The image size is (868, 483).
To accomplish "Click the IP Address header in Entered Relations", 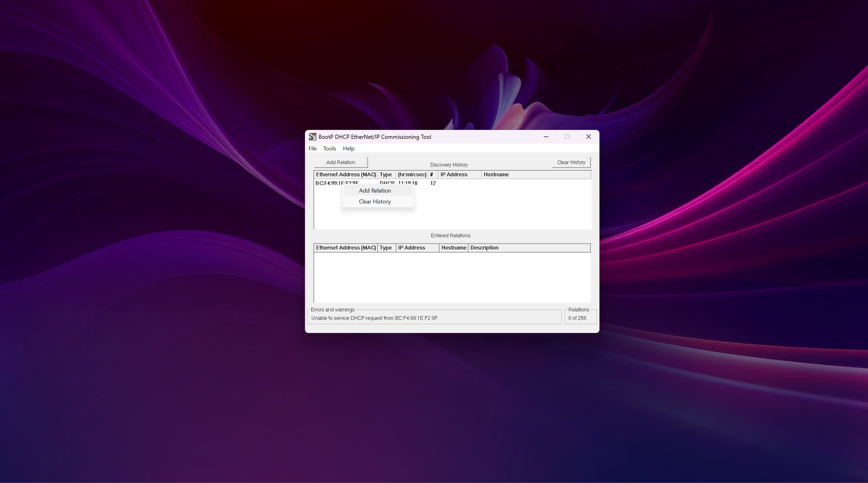I will (417, 248).
